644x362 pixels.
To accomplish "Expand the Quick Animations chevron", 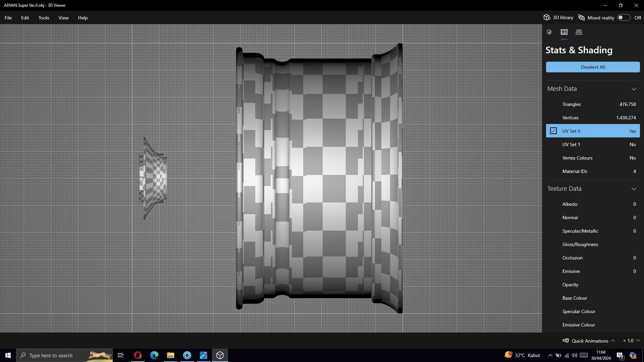I will click(x=613, y=341).
